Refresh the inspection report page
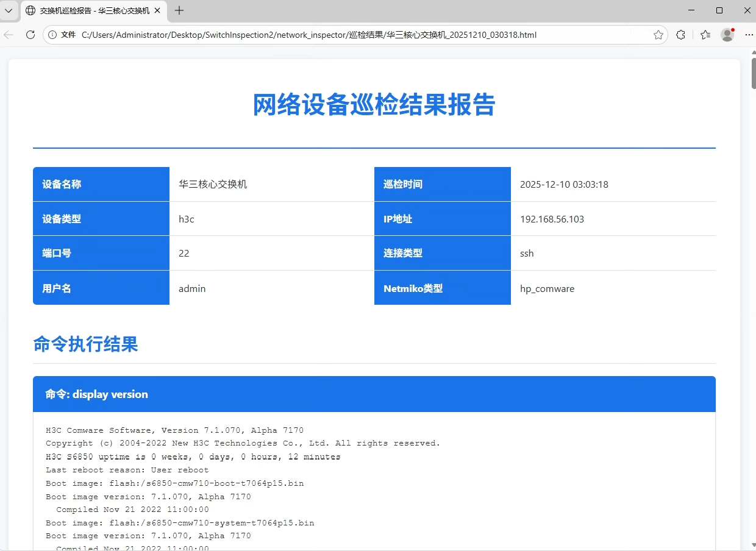Screen dimensions: 756x551 (30, 35)
